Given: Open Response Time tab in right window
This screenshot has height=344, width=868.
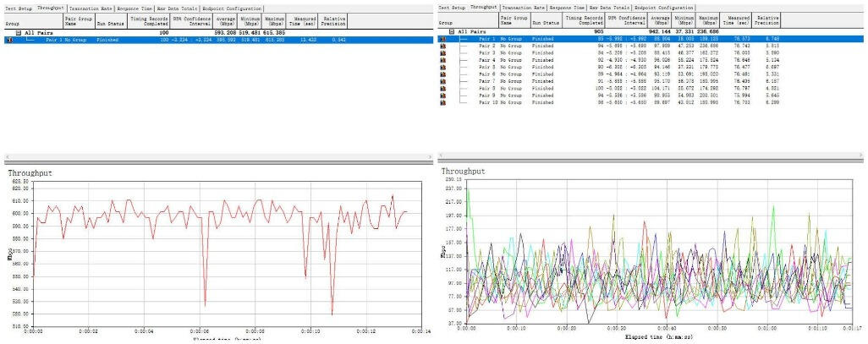Looking at the screenshot, I should [x=568, y=8].
